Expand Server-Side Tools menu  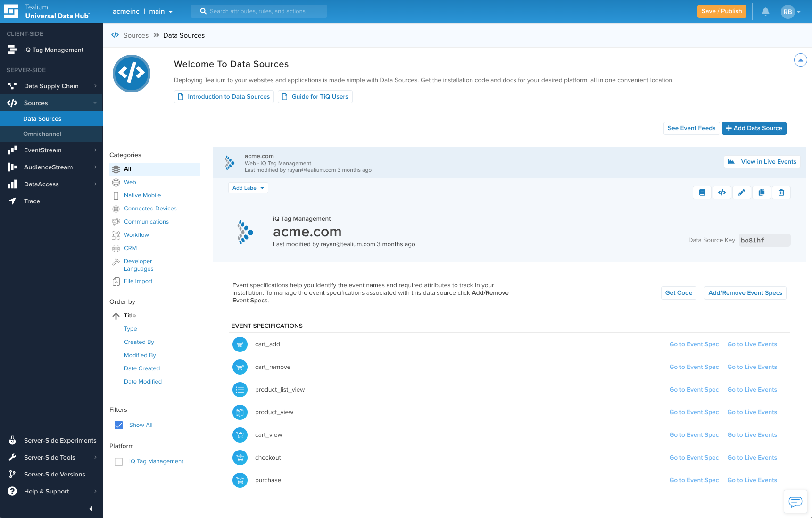(51, 457)
